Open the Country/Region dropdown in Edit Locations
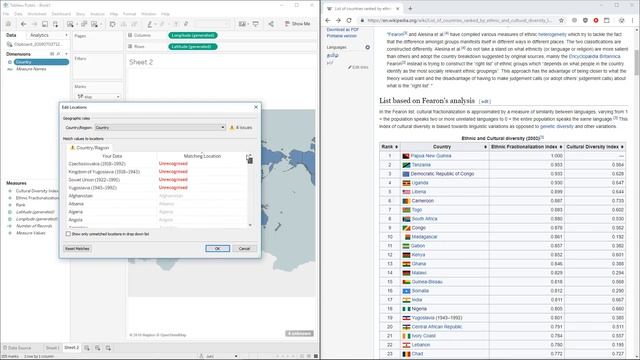Image resolution: width=640 pixels, height=360 pixels. (x=160, y=127)
